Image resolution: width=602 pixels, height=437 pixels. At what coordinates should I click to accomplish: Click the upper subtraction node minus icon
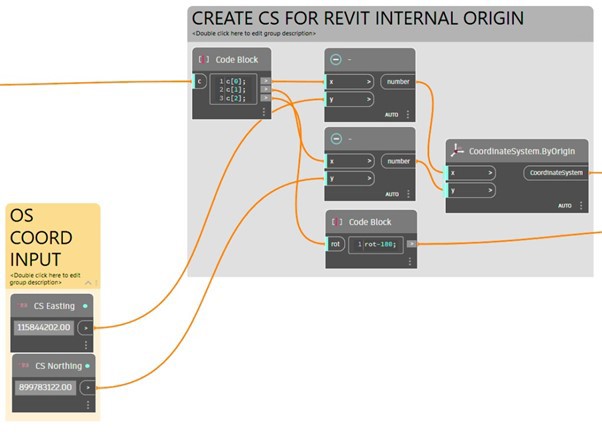point(336,60)
